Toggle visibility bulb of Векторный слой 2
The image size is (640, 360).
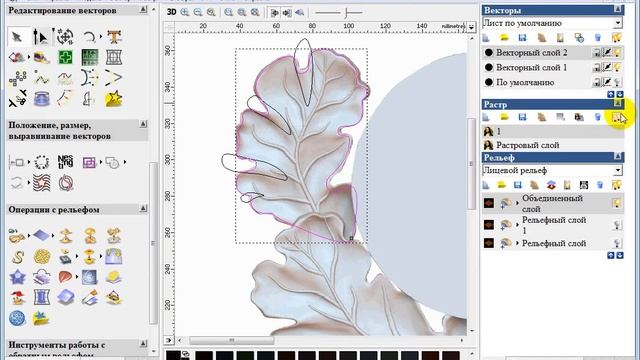coord(617,52)
